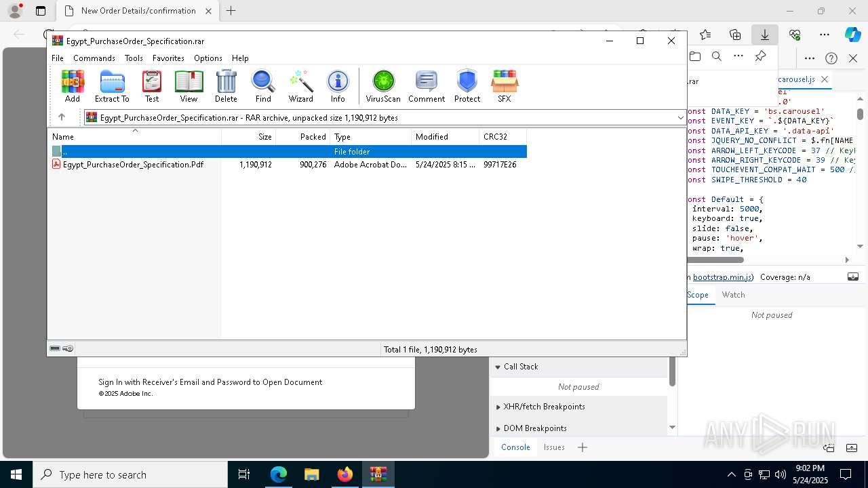The height and width of the screenshot is (488, 868).
Task: Click the Test archive icon
Action: [152, 86]
